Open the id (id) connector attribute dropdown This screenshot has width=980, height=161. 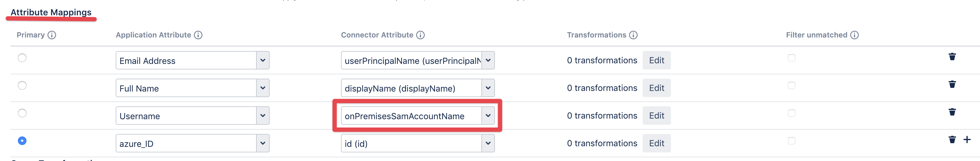pos(418,143)
